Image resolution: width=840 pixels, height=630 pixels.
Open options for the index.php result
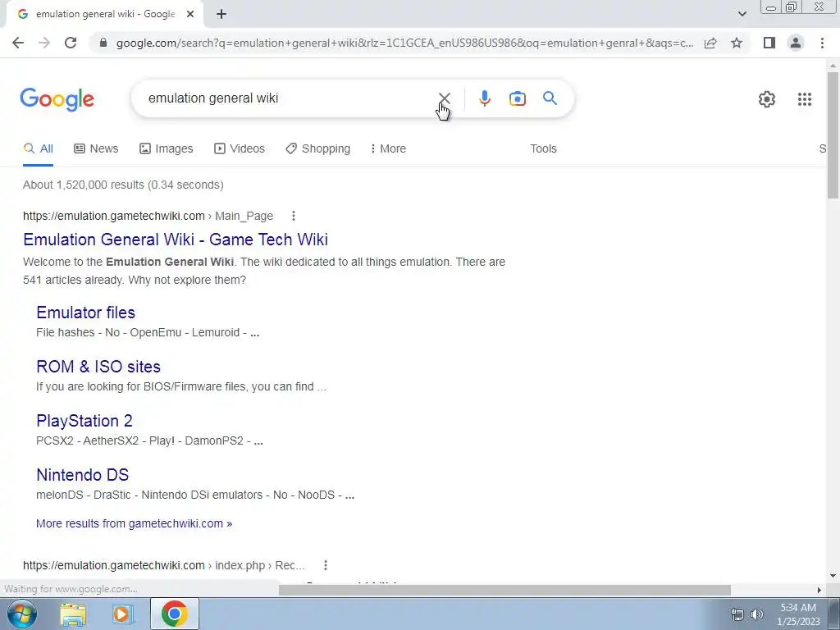(x=325, y=565)
